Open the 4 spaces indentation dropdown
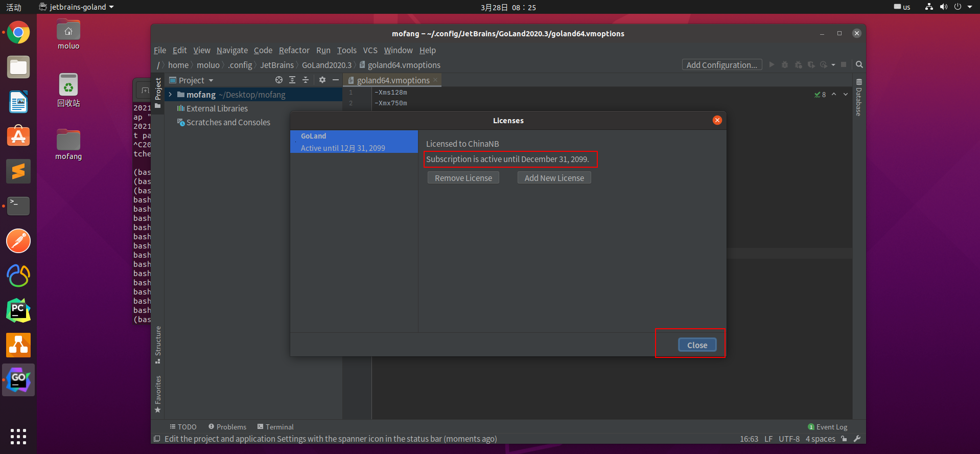This screenshot has width=980, height=454. point(820,439)
